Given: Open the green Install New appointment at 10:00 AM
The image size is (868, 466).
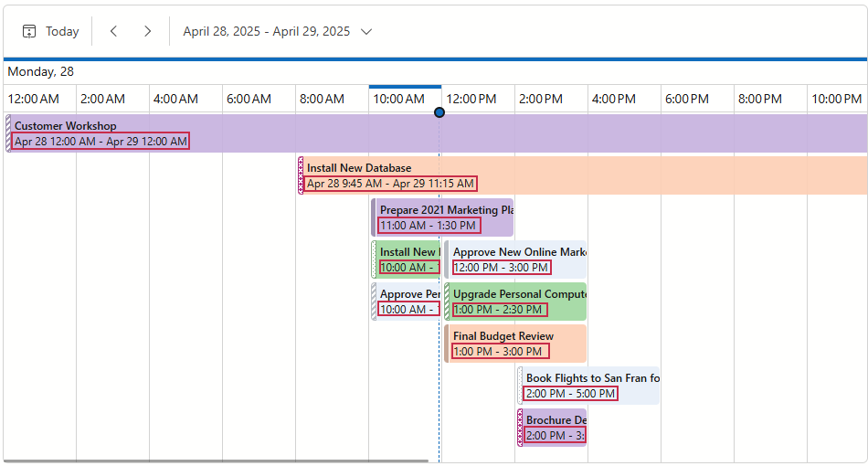Looking at the screenshot, I should point(406,259).
